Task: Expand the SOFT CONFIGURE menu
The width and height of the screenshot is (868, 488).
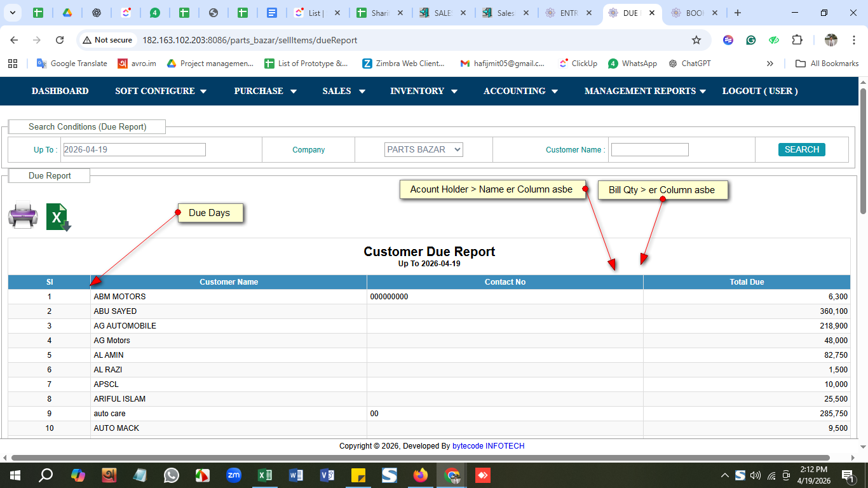Action: (x=161, y=91)
